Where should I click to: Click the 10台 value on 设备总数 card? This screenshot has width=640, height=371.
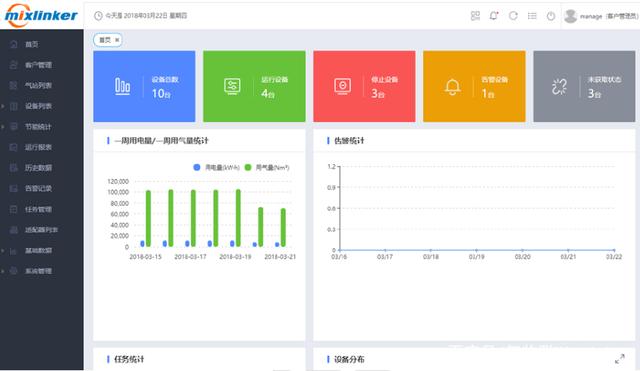[x=161, y=93]
